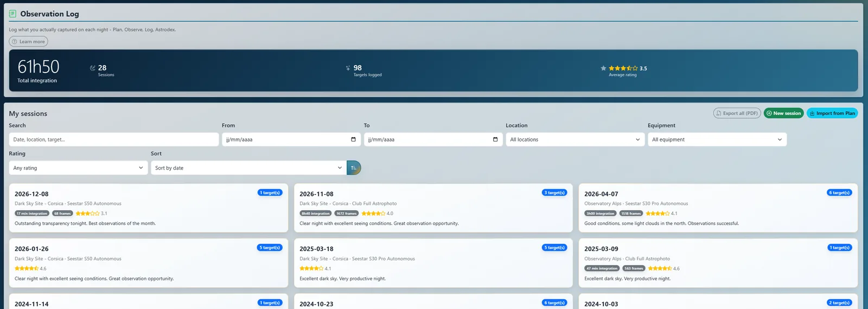Click the To date input field

(433, 139)
